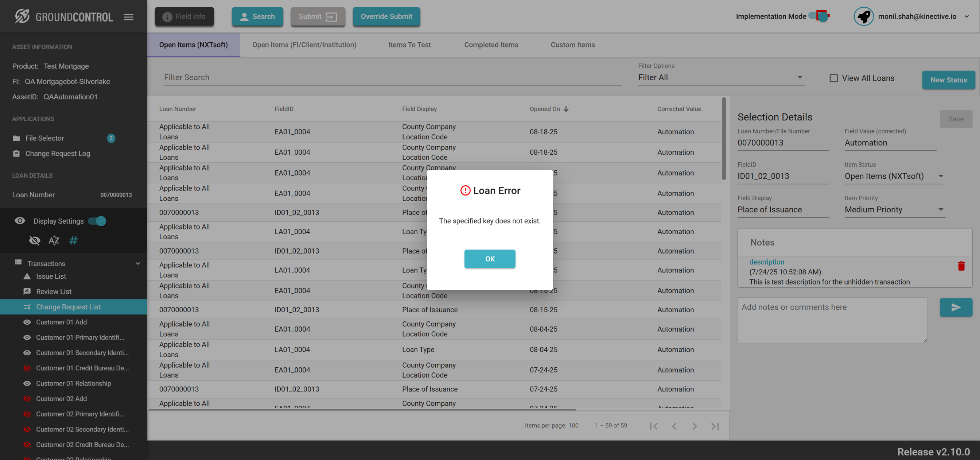Toggle Implementation Mode switch

(x=819, y=16)
